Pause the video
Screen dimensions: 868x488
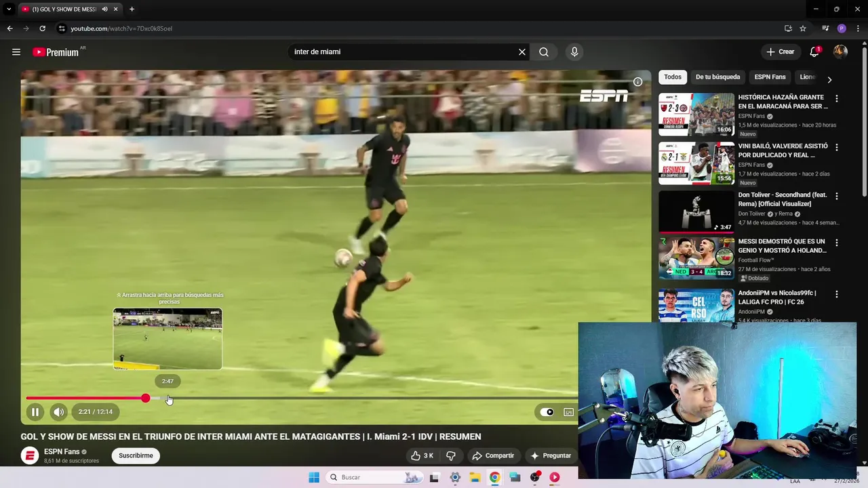35,411
